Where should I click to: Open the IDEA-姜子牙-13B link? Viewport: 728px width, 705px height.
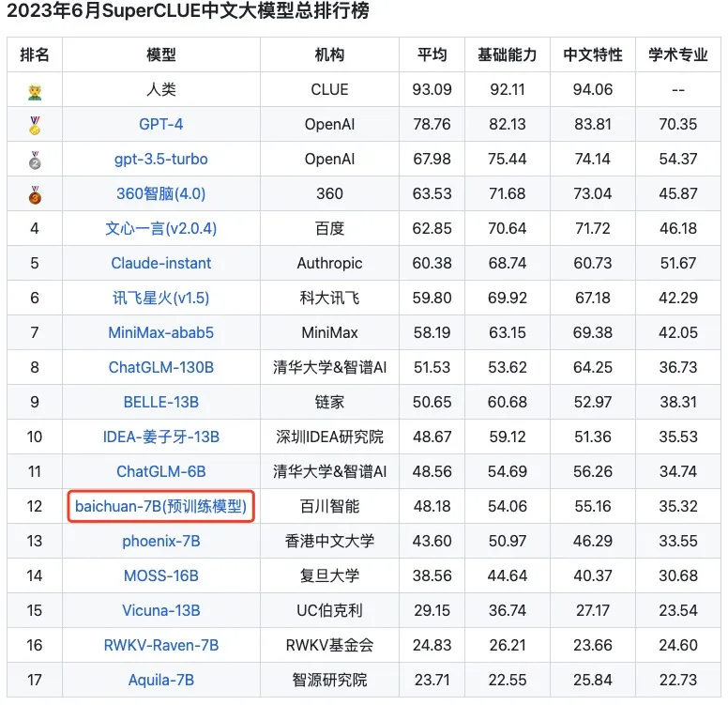pyautogui.click(x=161, y=437)
